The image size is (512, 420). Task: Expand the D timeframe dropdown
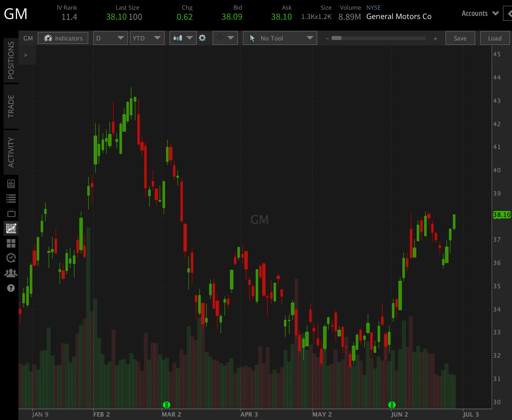click(x=110, y=38)
